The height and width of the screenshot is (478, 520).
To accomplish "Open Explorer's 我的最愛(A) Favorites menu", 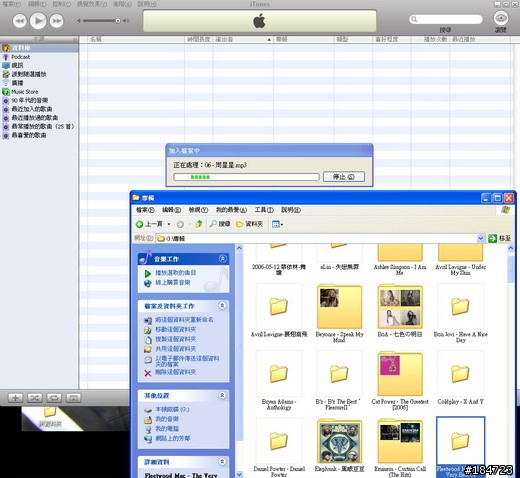I will coord(231,210).
